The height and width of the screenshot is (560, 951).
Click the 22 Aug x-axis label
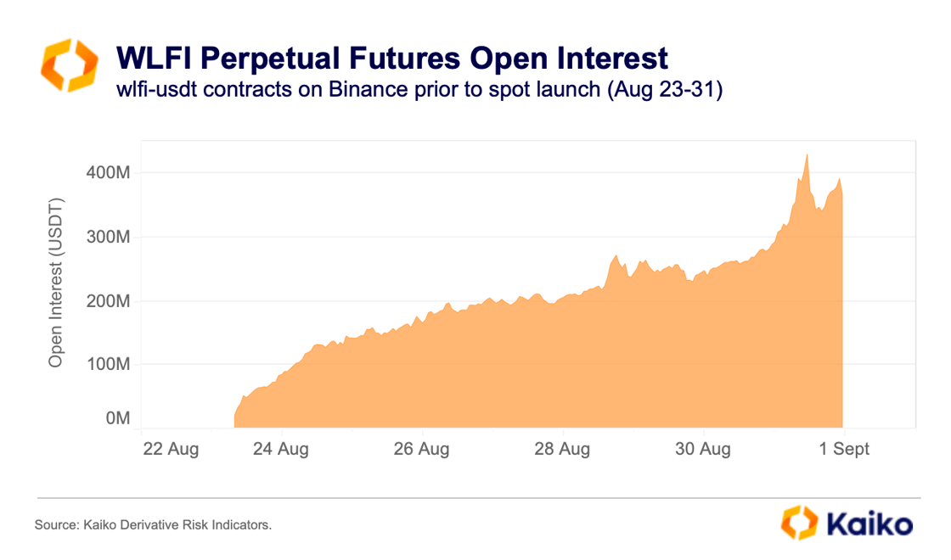pyautogui.click(x=170, y=449)
